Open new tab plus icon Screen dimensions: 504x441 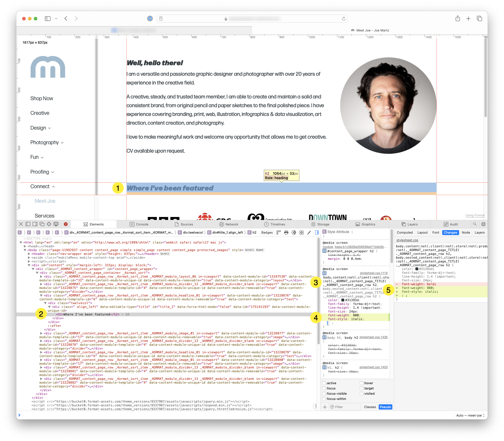(x=468, y=19)
